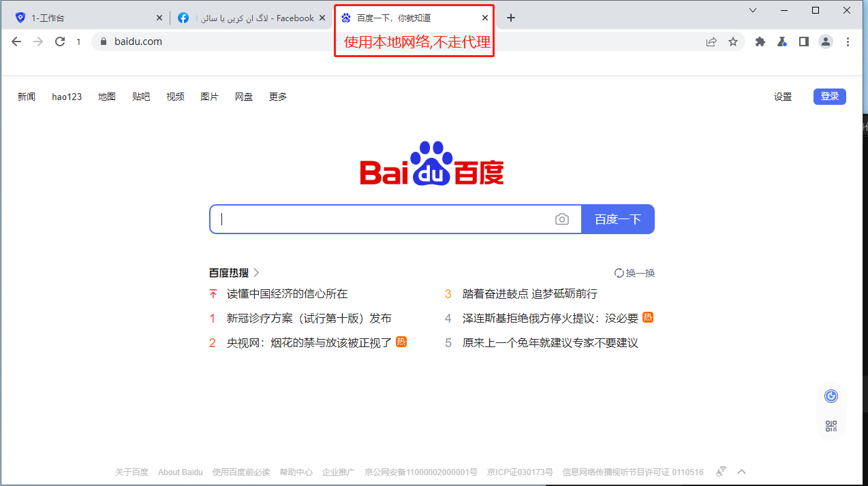Reload the page with refresh icon
Screen dimensions: 868x486
pos(60,42)
